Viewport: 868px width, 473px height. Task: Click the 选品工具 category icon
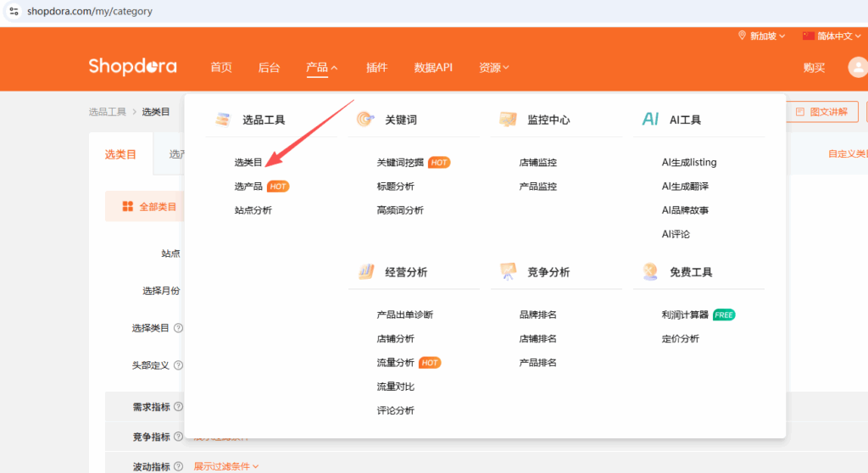(x=222, y=120)
